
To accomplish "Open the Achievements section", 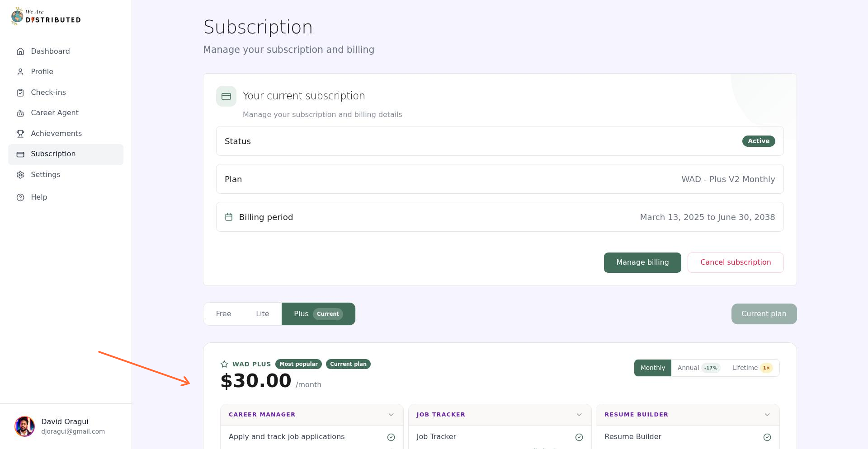I will click(x=66, y=134).
